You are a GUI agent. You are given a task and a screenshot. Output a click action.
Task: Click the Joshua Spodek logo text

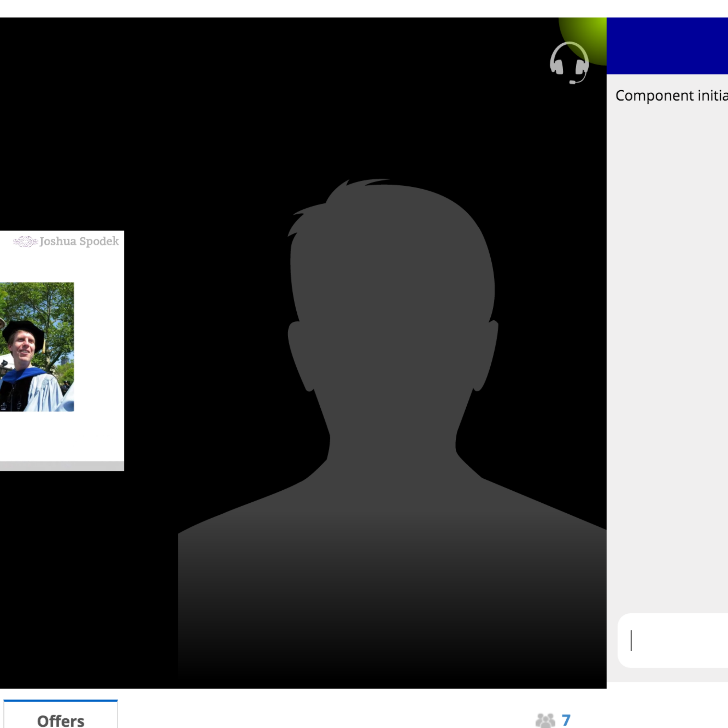pyautogui.click(x=79, y=241)
